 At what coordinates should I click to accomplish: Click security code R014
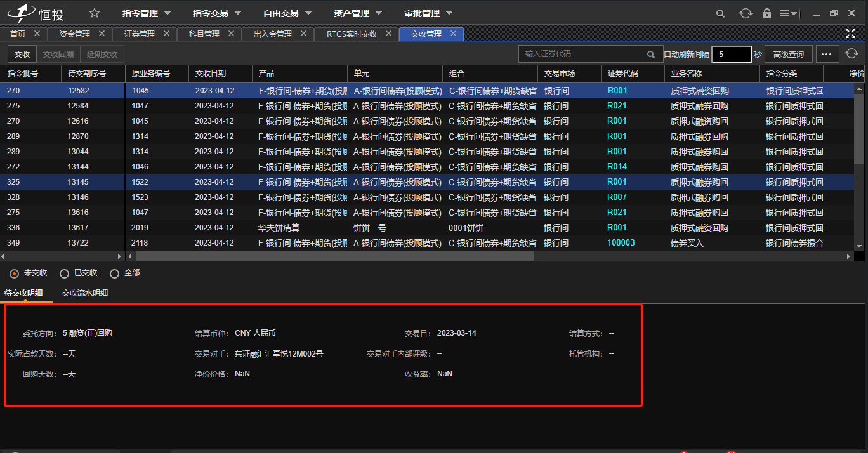point(617,167)
